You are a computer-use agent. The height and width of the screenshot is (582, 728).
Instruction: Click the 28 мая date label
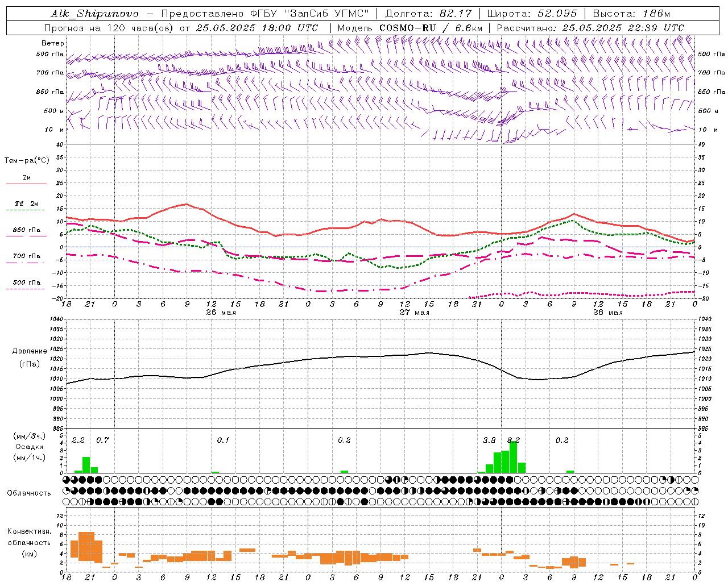point(607,313)
